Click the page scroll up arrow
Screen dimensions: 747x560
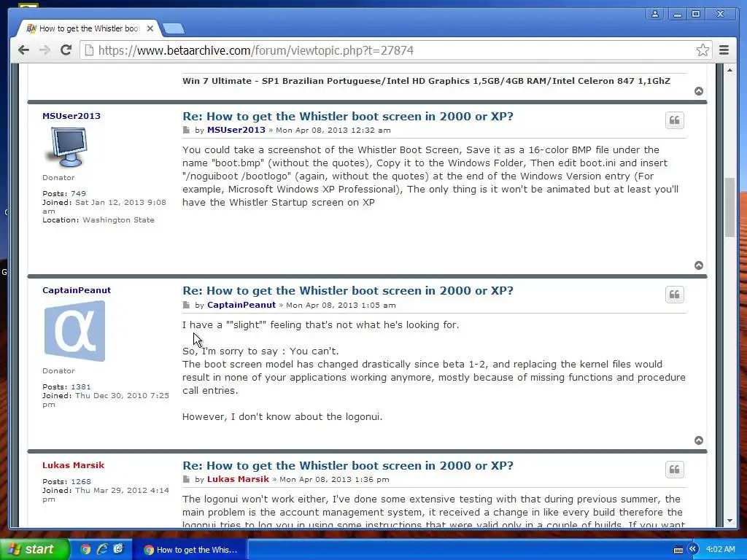point(729,70)
